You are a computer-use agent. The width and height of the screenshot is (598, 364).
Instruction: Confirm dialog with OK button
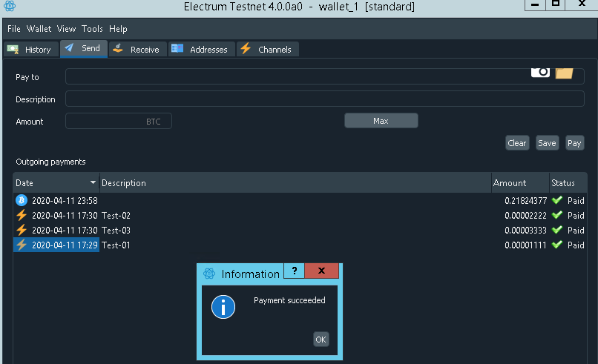pyautogui.click(x=321, y=340)
